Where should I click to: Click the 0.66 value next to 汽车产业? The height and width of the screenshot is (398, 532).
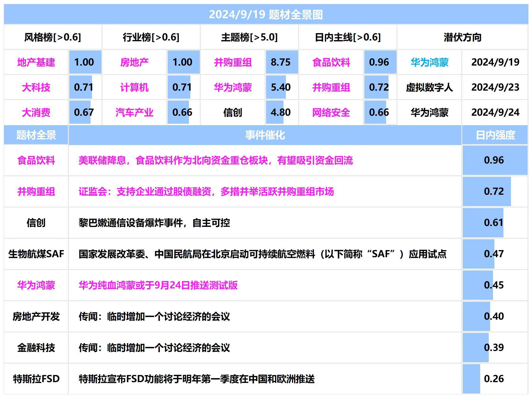183,112
